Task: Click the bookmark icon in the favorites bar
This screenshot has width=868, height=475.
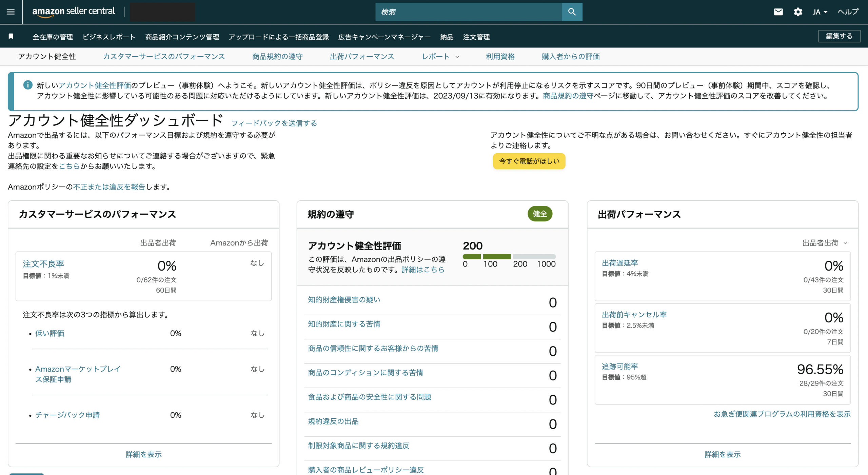Action: (11, 36)
